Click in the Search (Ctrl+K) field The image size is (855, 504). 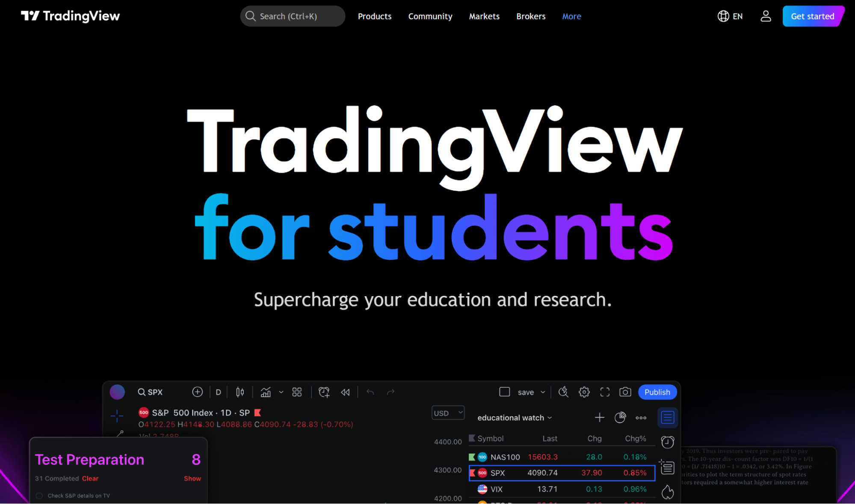click(293, 16)
